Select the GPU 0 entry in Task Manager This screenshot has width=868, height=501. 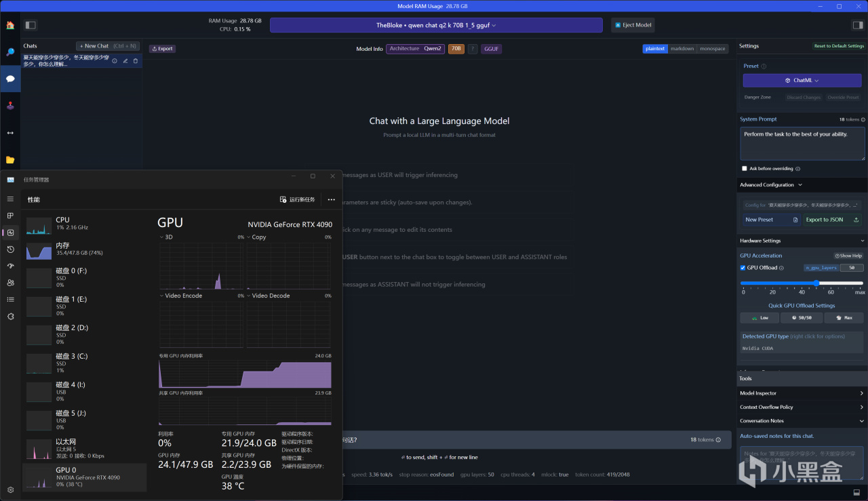(85, 477)
